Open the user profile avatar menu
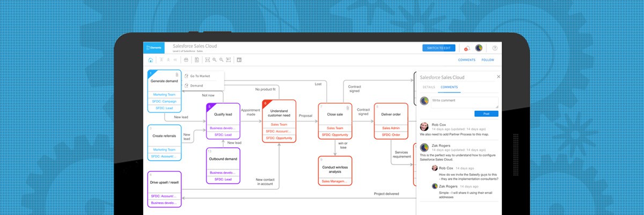 click(x=479, y=48)
